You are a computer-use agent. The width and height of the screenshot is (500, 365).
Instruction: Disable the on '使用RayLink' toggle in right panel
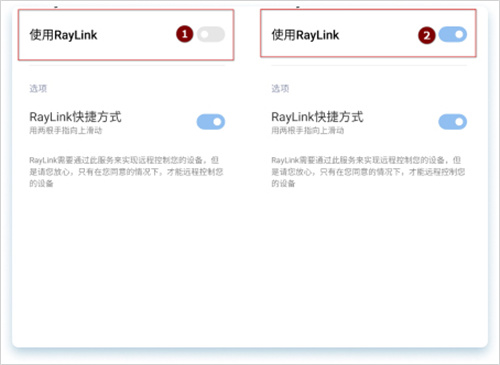[453, 34]
